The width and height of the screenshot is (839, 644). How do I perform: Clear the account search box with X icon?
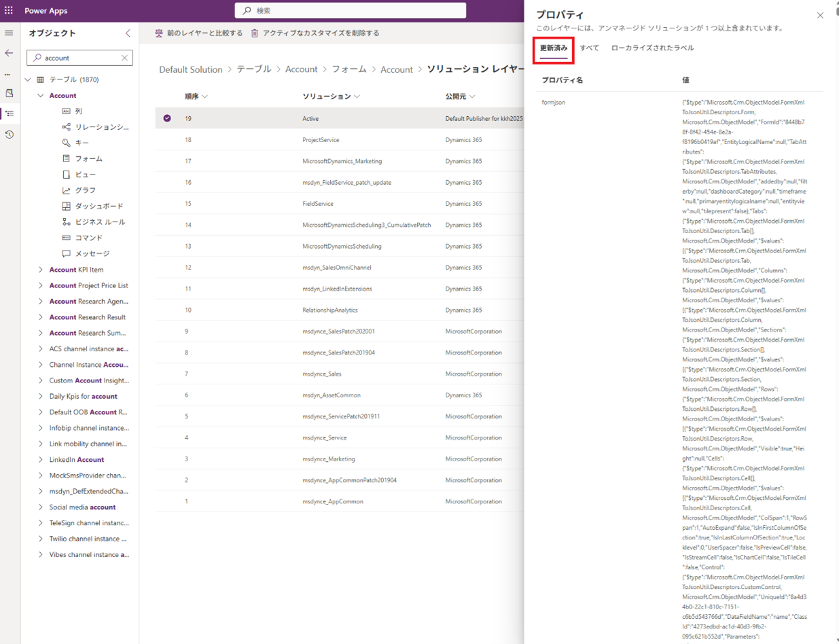click(x=125, y=58)
